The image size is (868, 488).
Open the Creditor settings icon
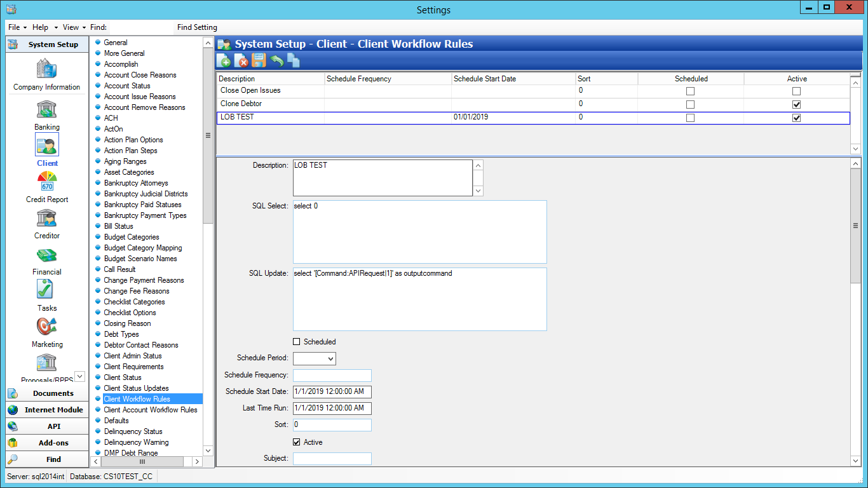click(47, 218)
